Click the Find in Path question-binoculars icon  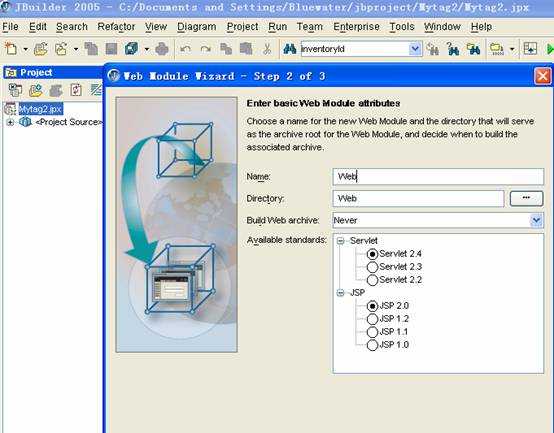point(453,49)
